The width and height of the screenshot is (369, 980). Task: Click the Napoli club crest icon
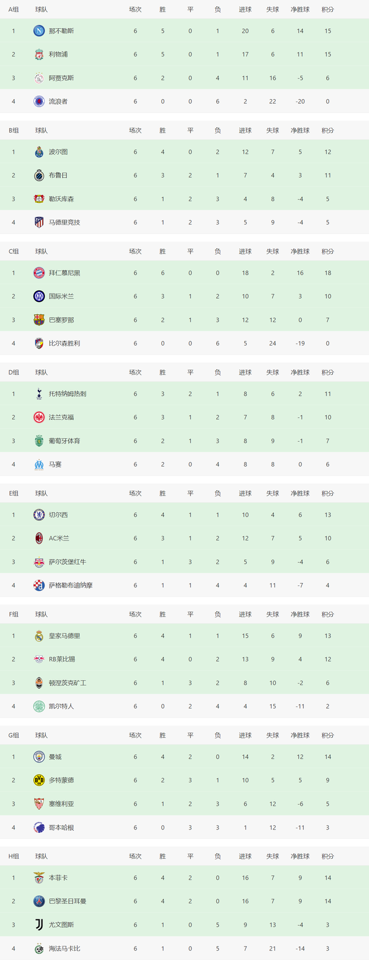click(39, 31)
